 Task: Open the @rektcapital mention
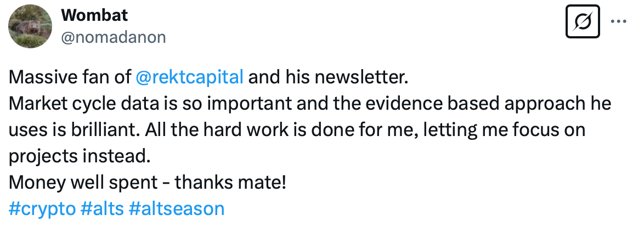[189, 77]
